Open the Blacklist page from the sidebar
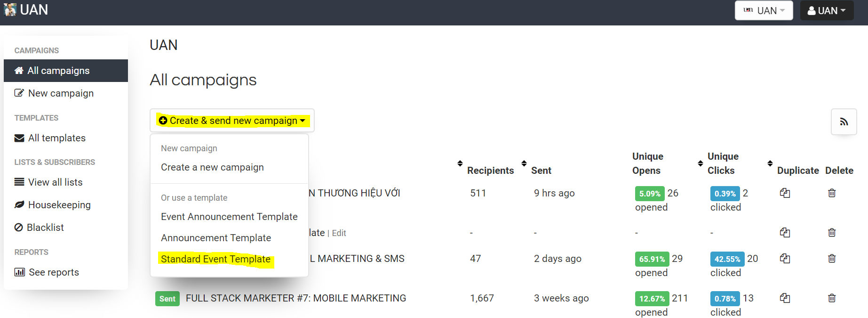This screenshot has width=868, height=318. pos(45,228)
